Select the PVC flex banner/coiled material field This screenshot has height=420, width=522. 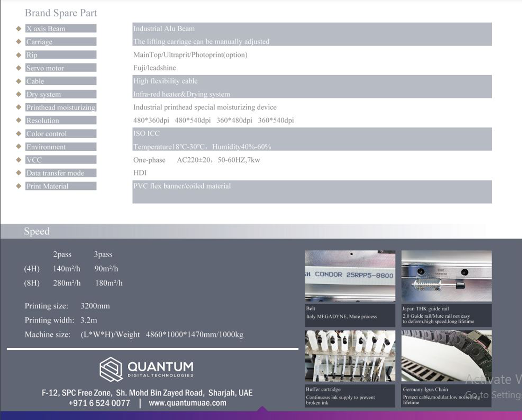pyautogui.click(x=312, y=191)
